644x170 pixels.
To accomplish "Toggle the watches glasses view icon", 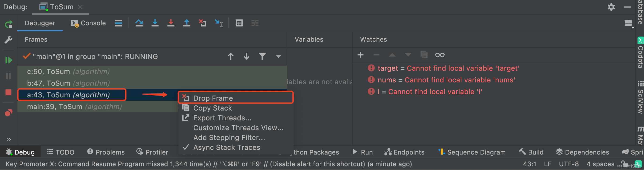I will tap(439, 55).
